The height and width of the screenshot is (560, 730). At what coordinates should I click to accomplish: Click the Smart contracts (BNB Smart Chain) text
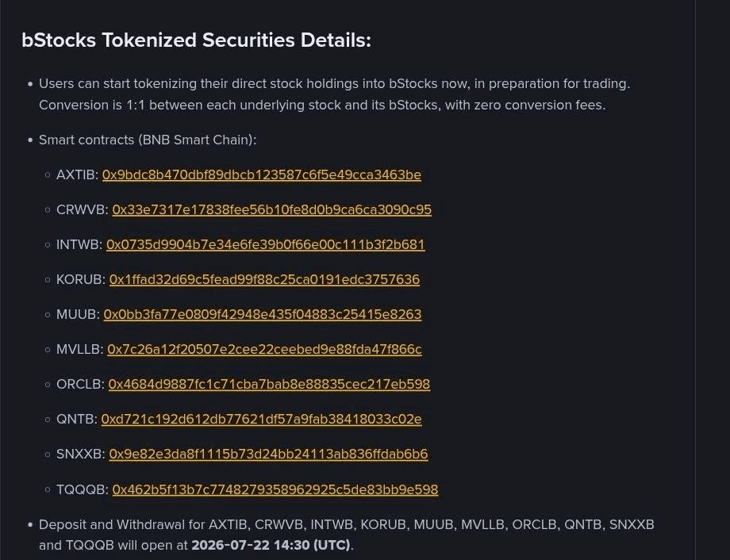point(148,140)
